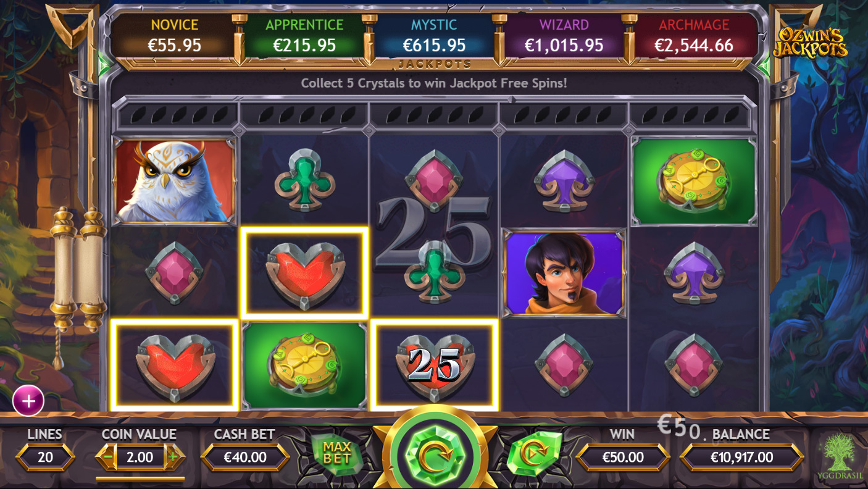View the Mystic jackpot amount
This screenshot has width=868, height=489.
click(x=434, y=45)
